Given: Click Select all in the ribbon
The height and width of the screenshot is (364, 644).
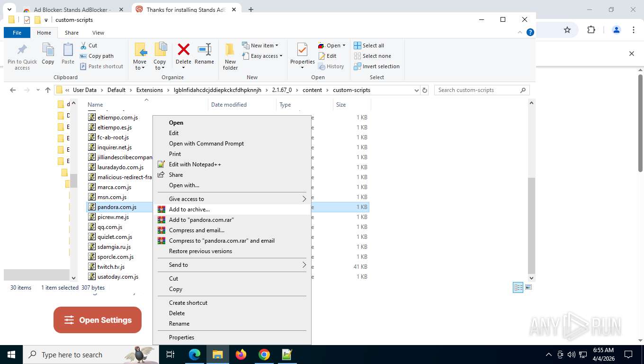Looking at the screenshot, I should pyautogui.click(x=369, y=45).
